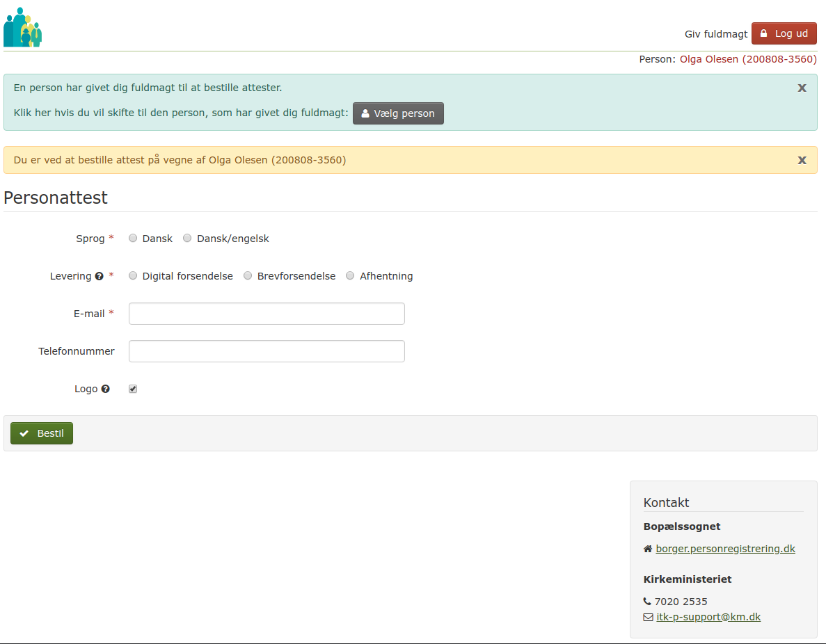Click the help icon next to Levering
This screenshot has width=826, height=644.
(99, 276)
